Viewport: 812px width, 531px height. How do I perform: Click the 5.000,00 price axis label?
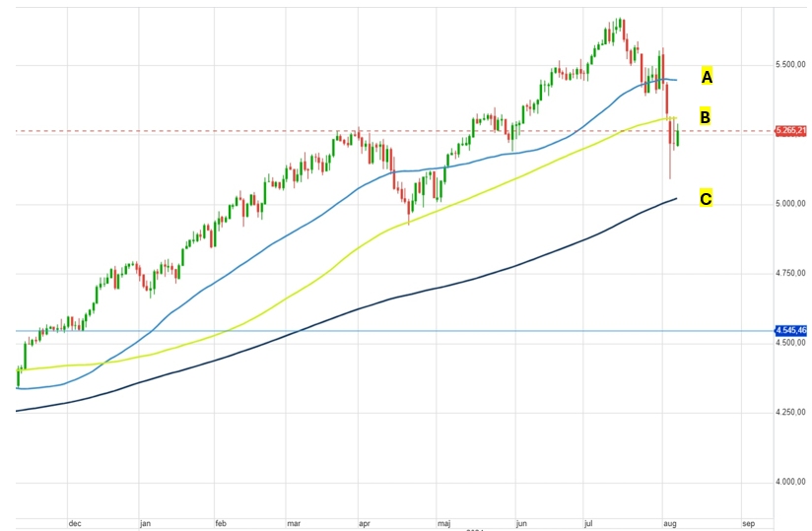pos(790,204)
